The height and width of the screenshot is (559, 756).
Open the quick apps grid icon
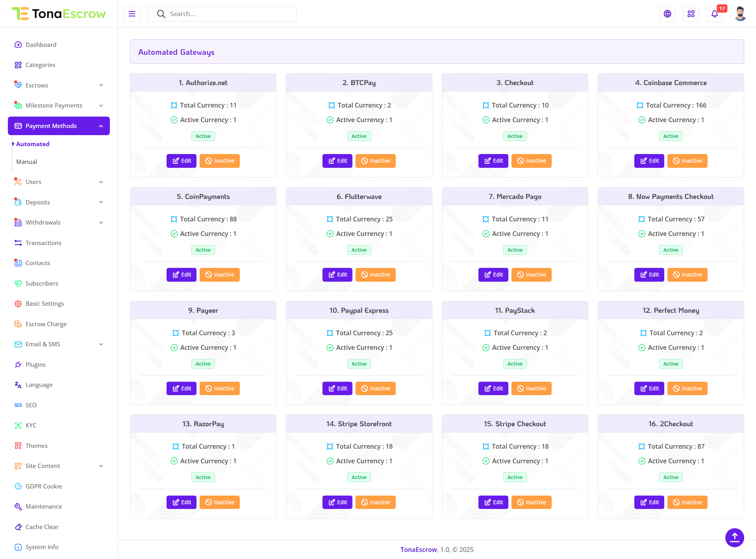691,13
